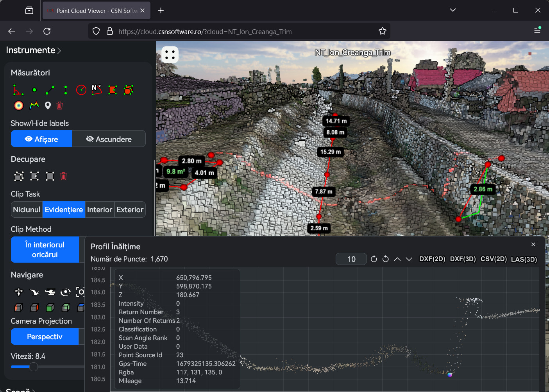Enable the Afișare label visibility option

coord(41,139)
